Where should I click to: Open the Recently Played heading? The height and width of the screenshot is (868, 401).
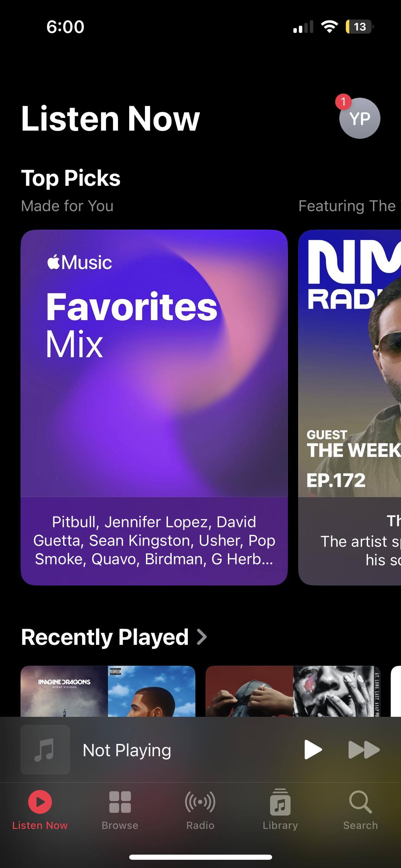[x=105, y=637]
